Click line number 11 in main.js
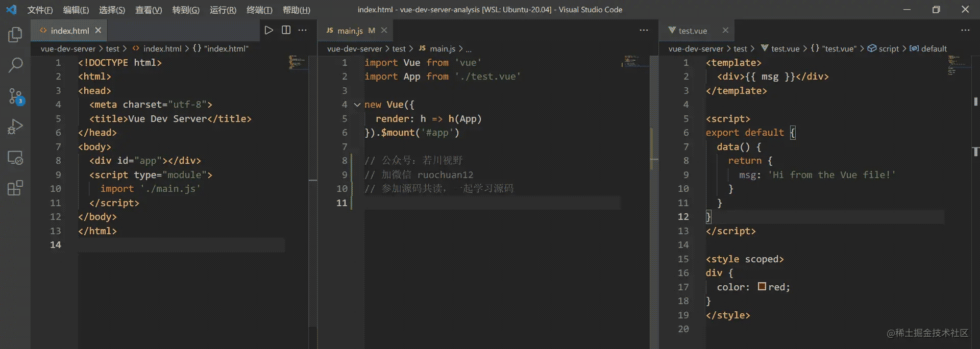 click(341, 203)
